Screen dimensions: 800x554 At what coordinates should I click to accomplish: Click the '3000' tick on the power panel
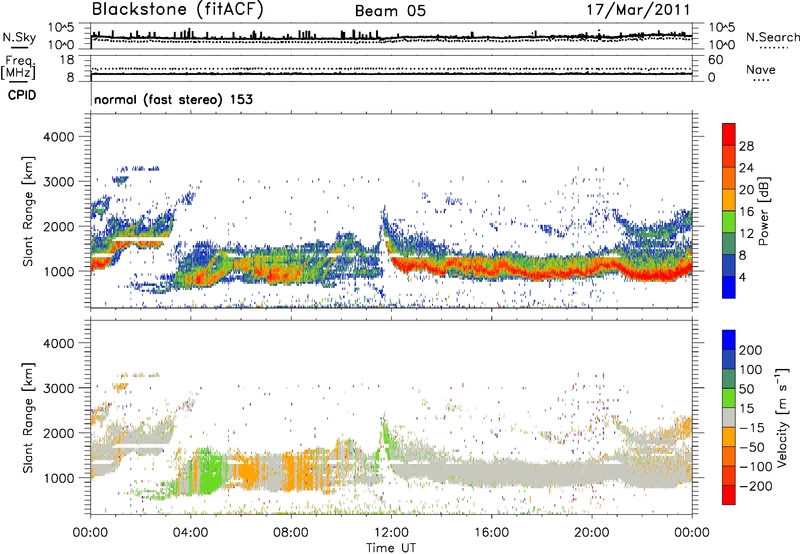pos(59,182)
